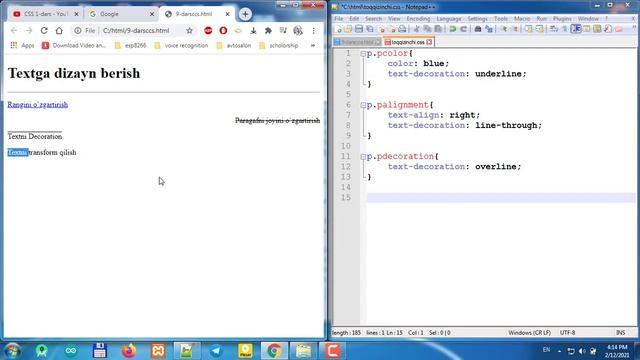Viewport: 640px width, 360px height.
Task: Click the New file icon in Notepad++
Action: click(x=338, y=29)
